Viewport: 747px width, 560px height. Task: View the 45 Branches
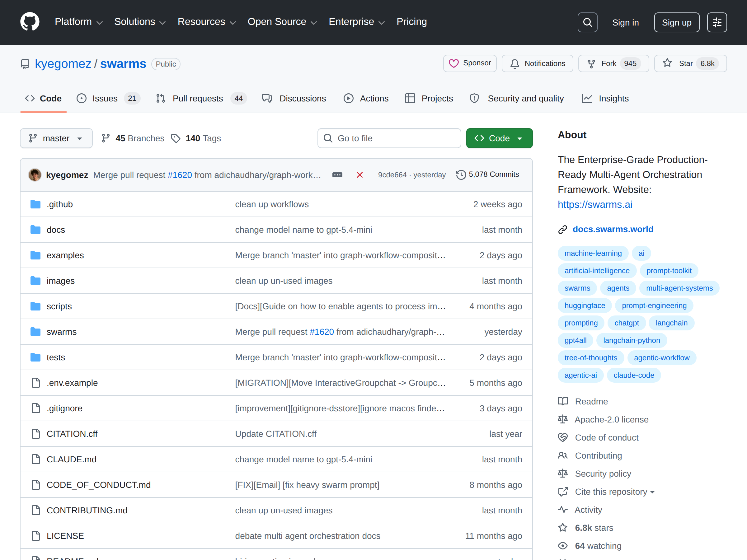click(x=133, y=138)
